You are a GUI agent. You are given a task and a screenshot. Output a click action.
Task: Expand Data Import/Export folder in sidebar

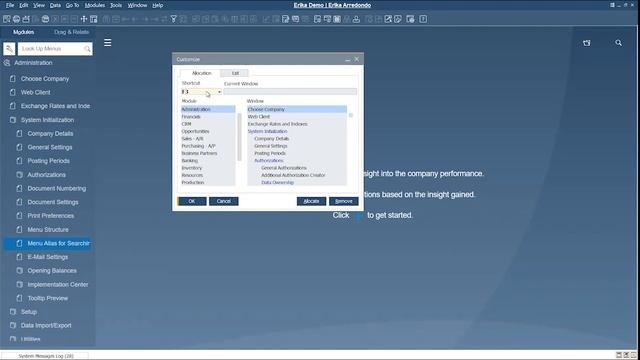13,325
